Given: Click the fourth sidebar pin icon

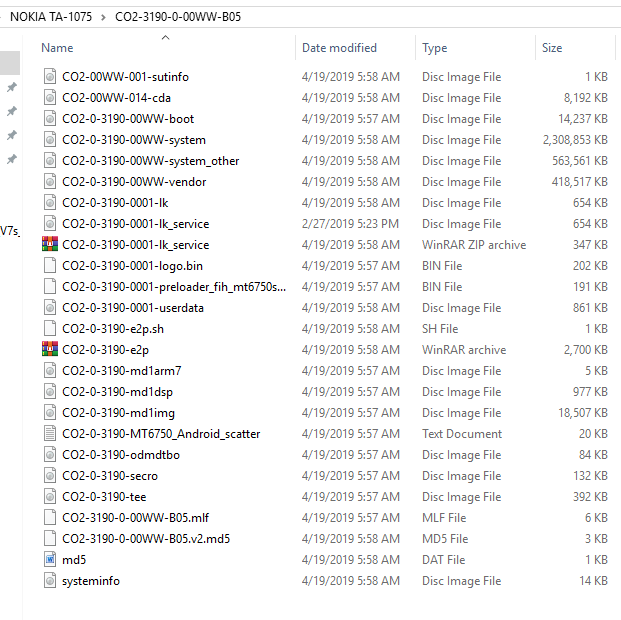Looking at the screenshot, I should [12, 159].
